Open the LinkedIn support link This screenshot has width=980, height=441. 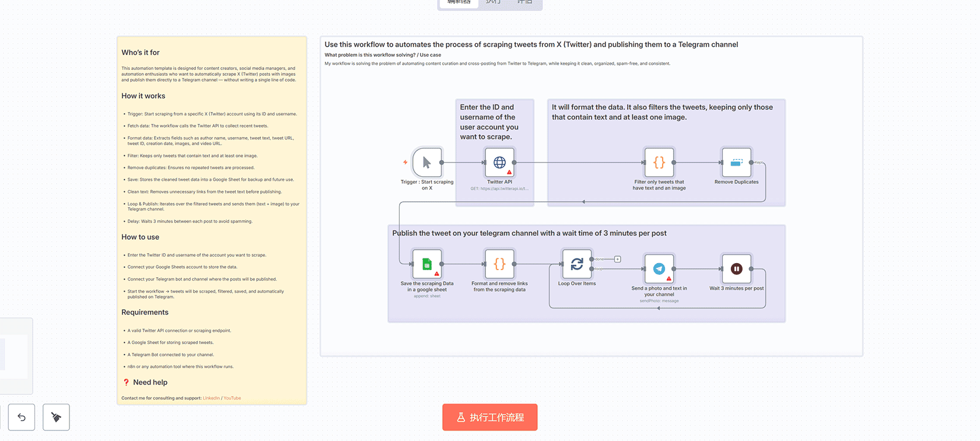(x=211, y=398)
